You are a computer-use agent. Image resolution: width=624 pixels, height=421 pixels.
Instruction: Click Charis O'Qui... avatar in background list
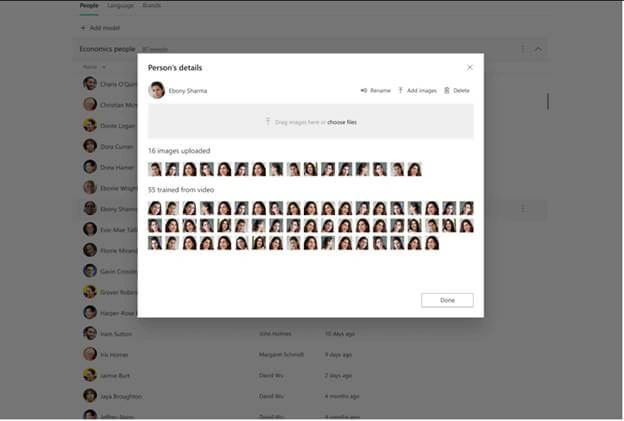point(90,84)
